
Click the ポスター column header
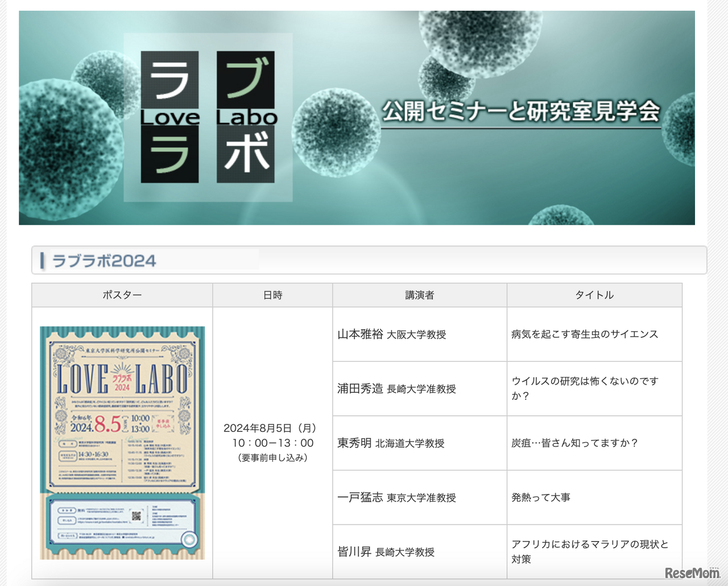(122, 295)
